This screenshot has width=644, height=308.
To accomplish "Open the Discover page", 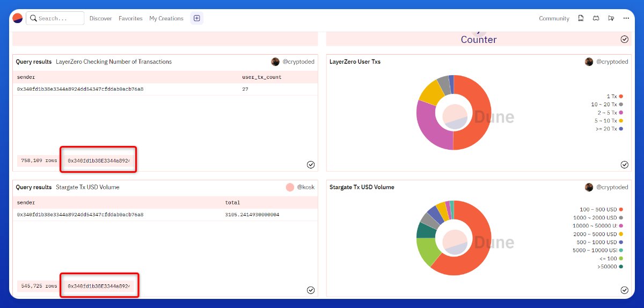I will (x=101, y=18).
